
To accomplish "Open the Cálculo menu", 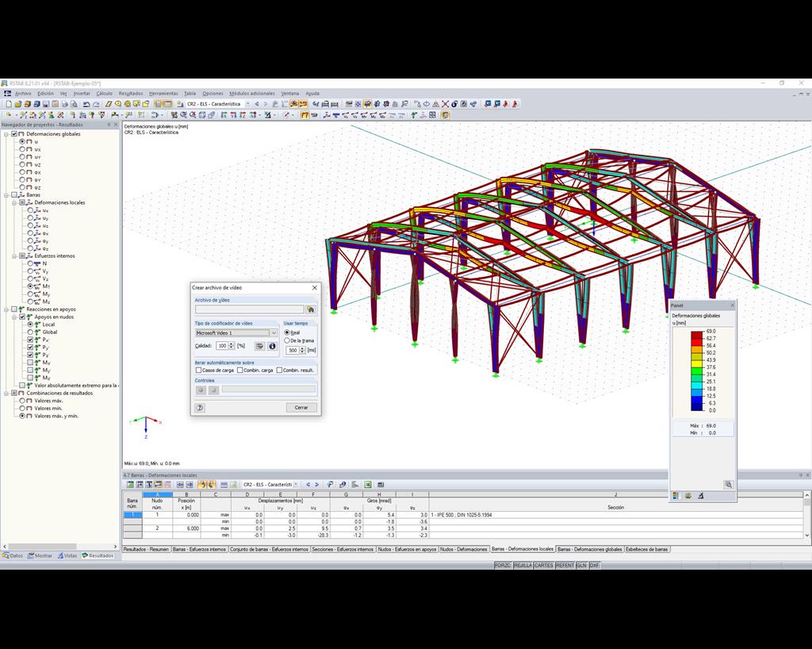I will (104, 94).
